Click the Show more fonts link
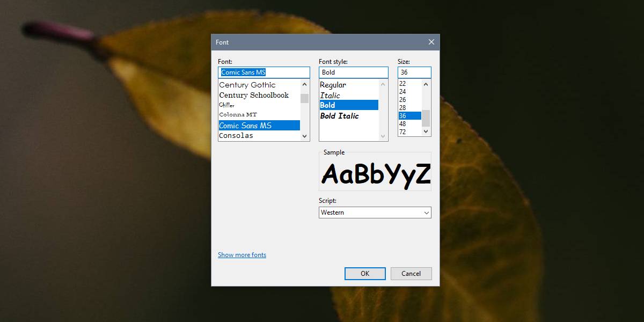 (242, 255)
